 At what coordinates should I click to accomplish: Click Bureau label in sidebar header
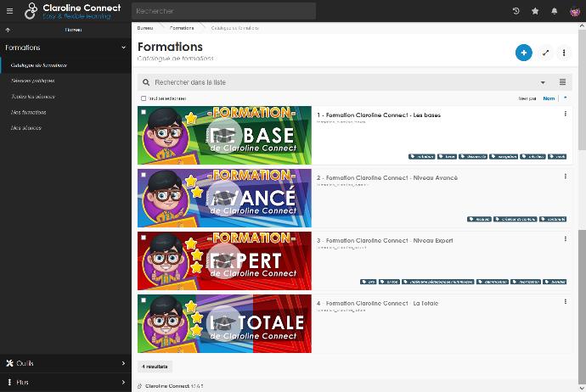(x=73, y=30)
